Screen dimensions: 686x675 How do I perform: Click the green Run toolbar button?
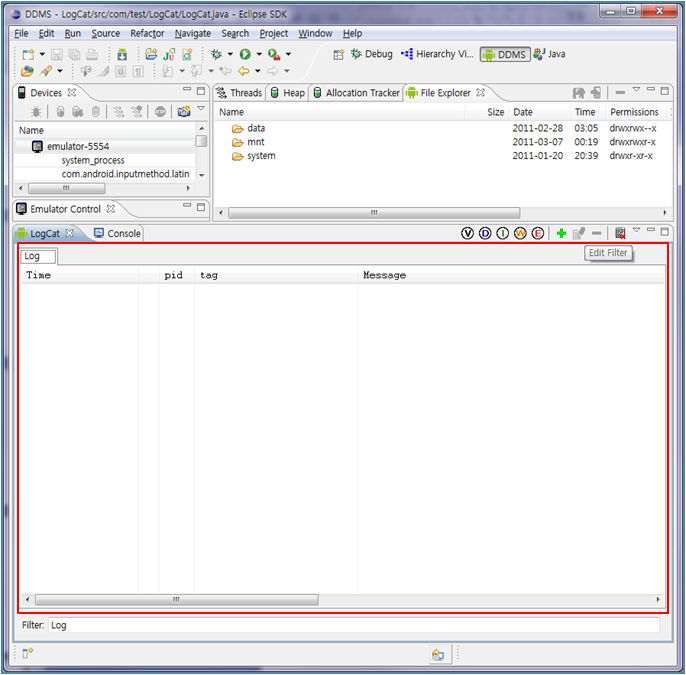click(245, 54)
